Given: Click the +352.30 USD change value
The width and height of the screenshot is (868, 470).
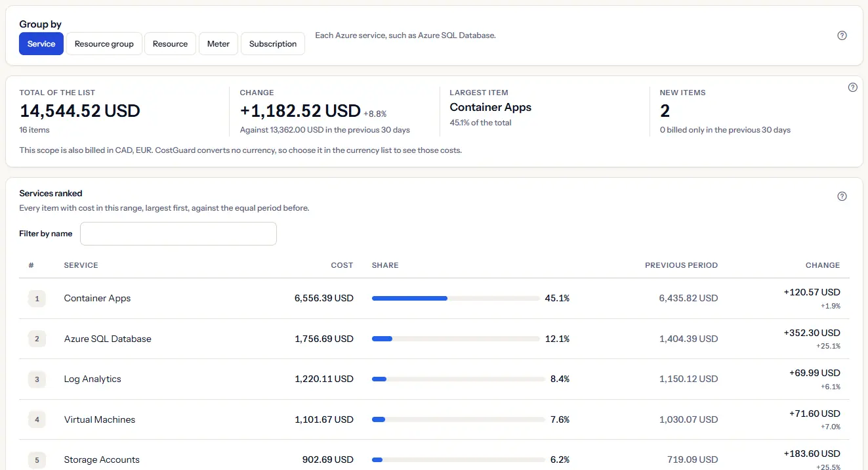Looking at the screenshot, I should 812,333.
